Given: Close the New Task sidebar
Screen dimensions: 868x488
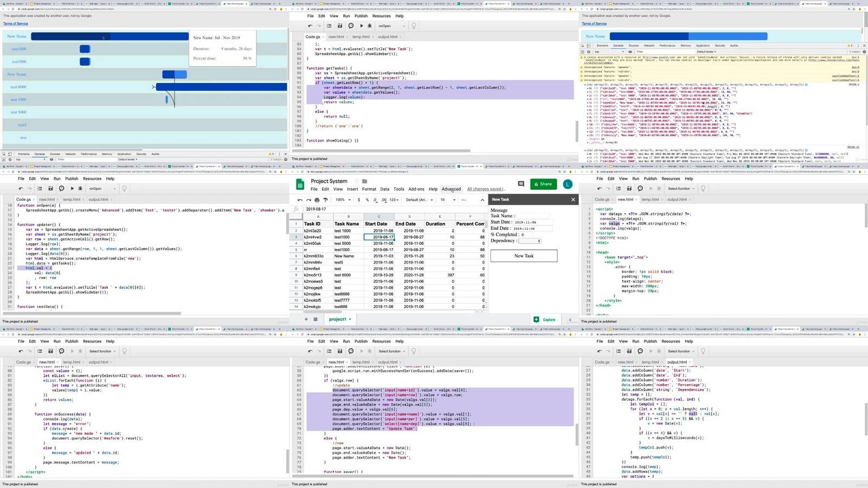Looking at the screenshot, I should (x=573, y=199).
